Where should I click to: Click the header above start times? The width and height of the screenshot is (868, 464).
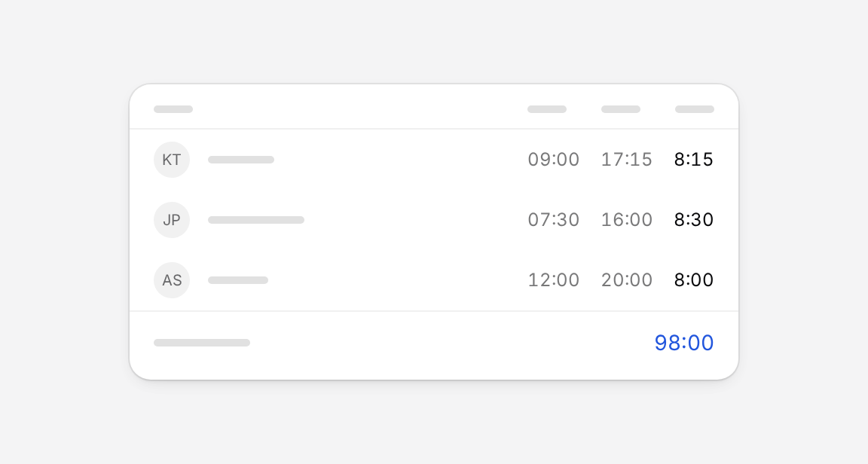[x=547, y=109]
